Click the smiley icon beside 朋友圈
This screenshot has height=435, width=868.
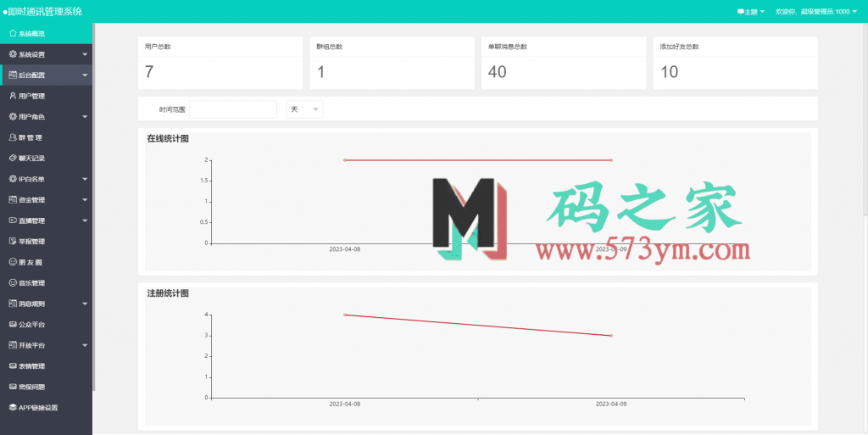(x=13, y=262)
